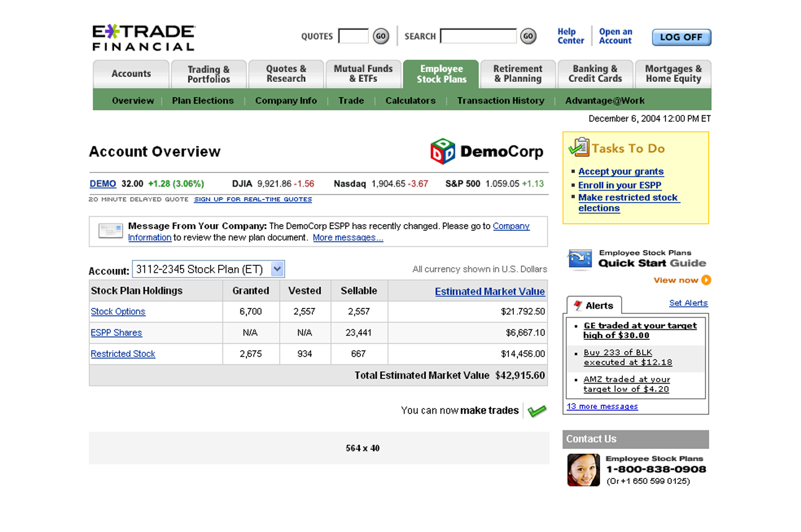
Task: Click Set Alerts link
Action: tap(688, 303)
